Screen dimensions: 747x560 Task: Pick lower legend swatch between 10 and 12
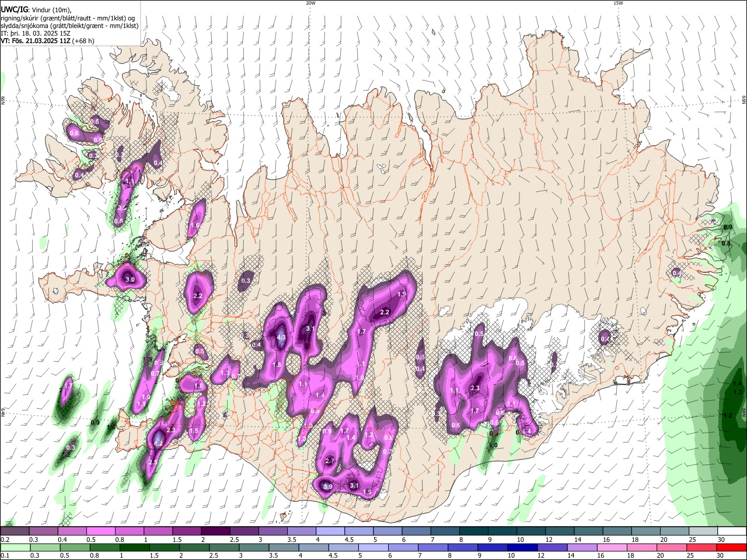(522, 548)
